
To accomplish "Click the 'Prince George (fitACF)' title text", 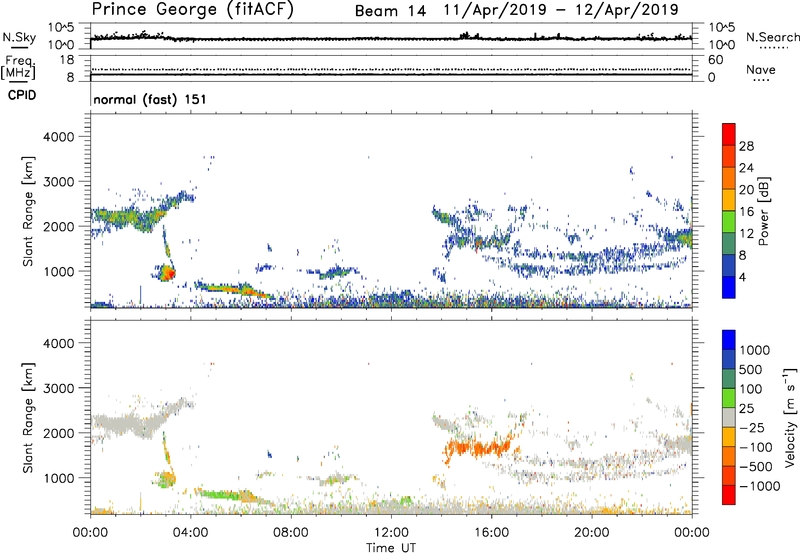I will point(193,10).
